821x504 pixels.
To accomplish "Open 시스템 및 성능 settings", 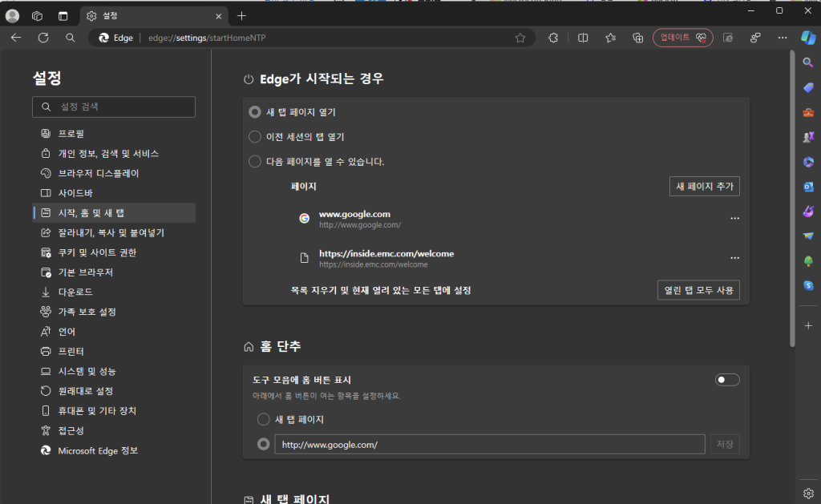I will (x=114, y=372).
